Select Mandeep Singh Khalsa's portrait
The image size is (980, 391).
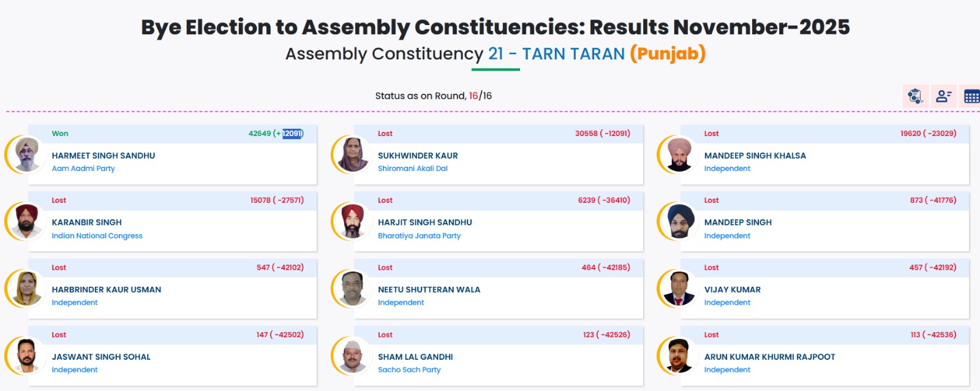679,154
